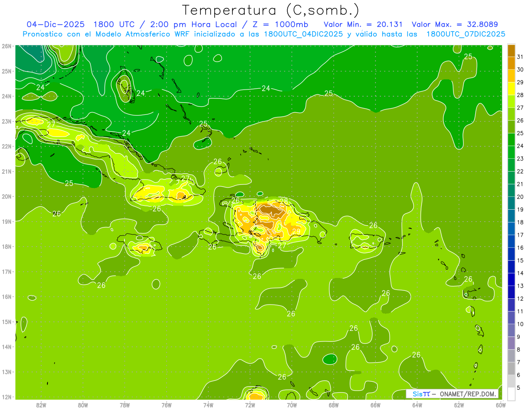Pick green legend swatch between 24 and 25

click(512, 139)
